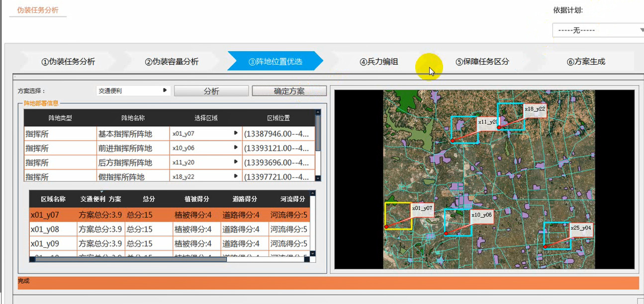The width and height of the screenshot is (644, 304).
Task: Click the 区域位置 column header
Action: 278,118
